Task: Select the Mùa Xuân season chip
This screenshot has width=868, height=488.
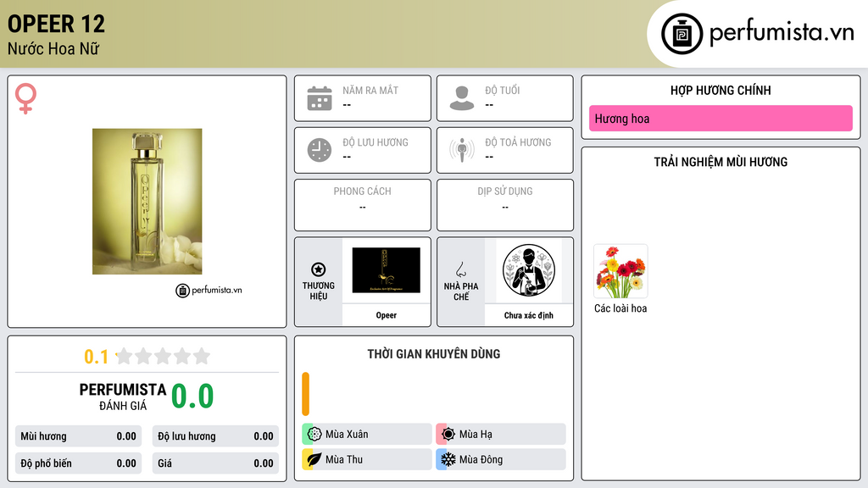Action: coord(367,435)
